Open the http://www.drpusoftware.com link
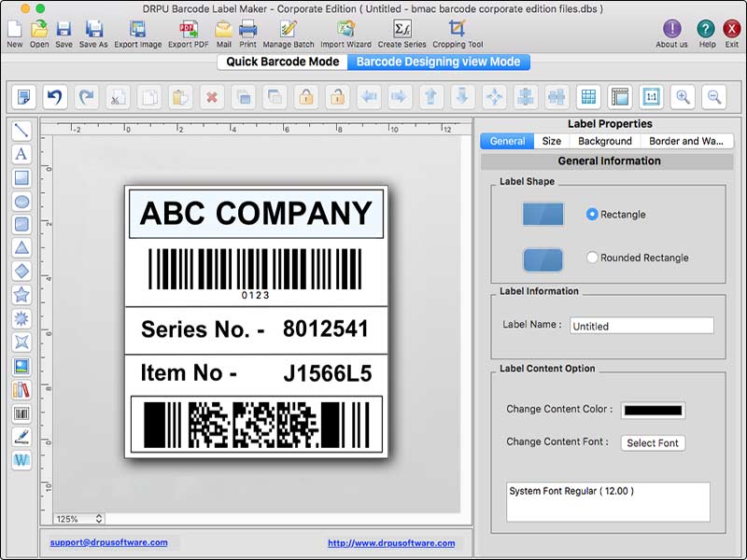 tap(391, 543)
